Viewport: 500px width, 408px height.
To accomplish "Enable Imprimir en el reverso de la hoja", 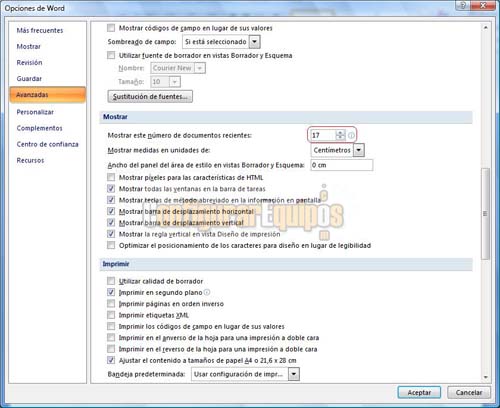I will coord(111,349).
